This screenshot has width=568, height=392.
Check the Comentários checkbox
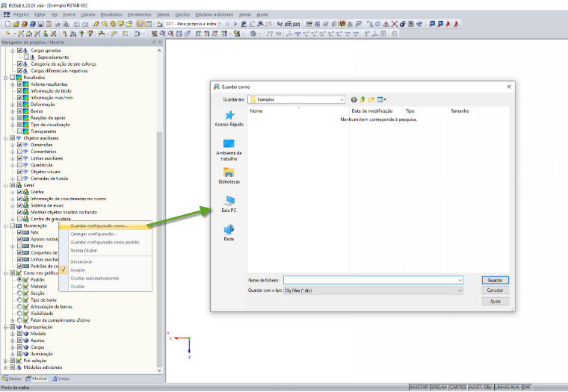(x=20, y=152)
